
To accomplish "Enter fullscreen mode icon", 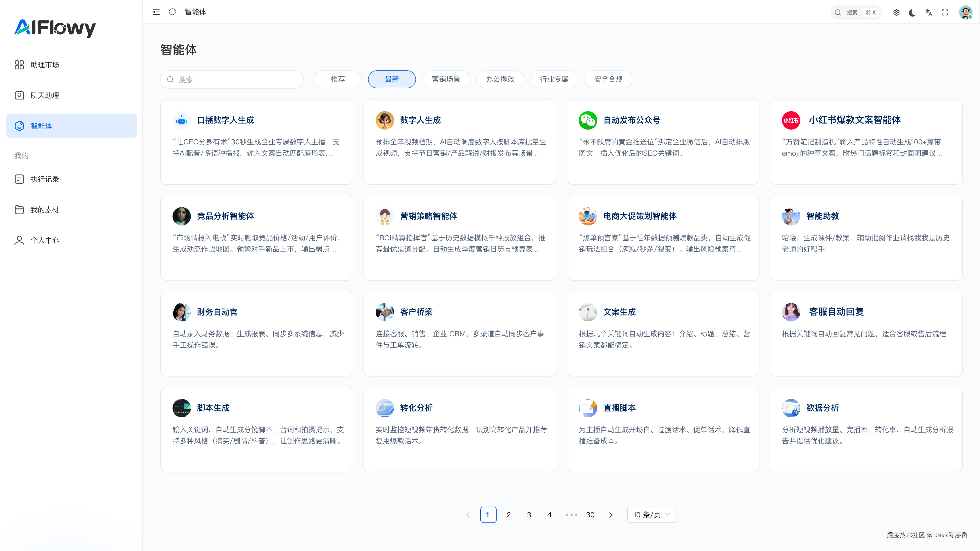I will [x=945, y=12].
